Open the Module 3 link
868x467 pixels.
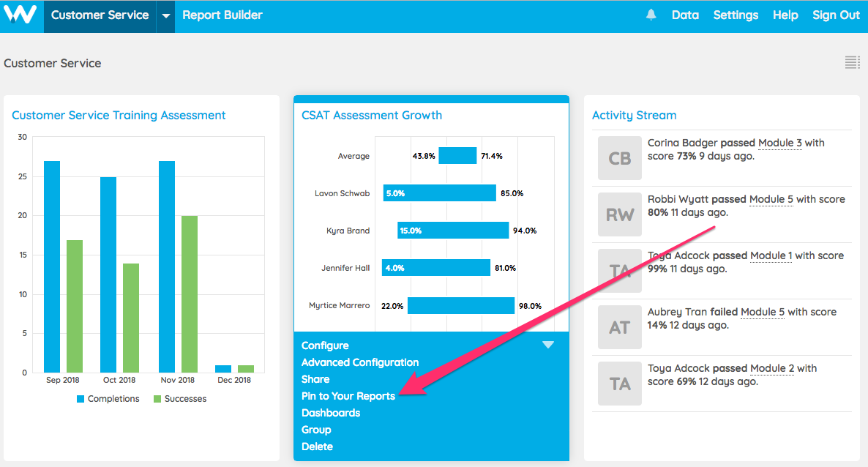(779, 143)
